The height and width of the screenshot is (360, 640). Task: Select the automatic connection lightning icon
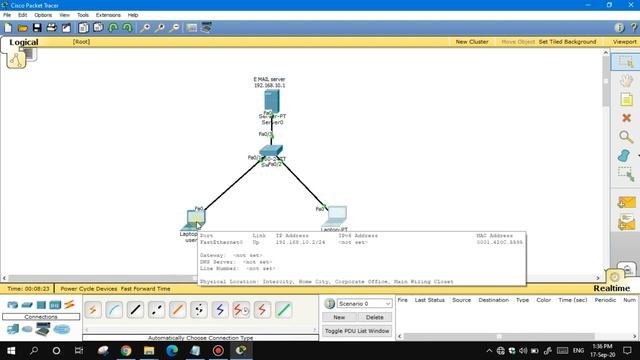[x=93, y=310]
